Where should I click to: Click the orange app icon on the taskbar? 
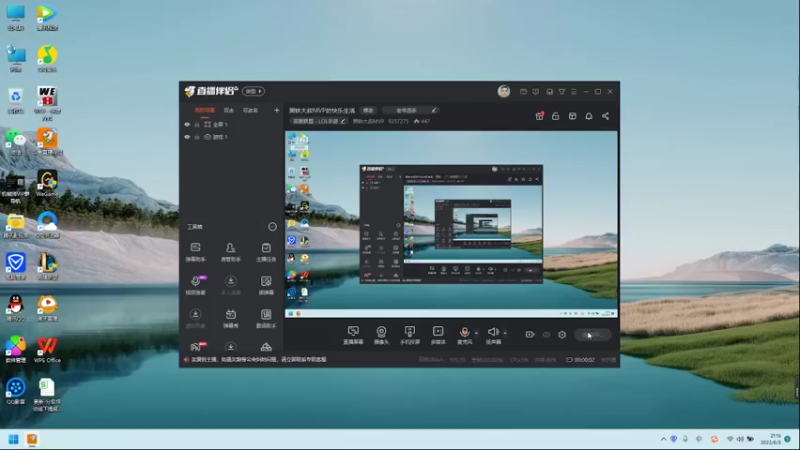point(32,439)
